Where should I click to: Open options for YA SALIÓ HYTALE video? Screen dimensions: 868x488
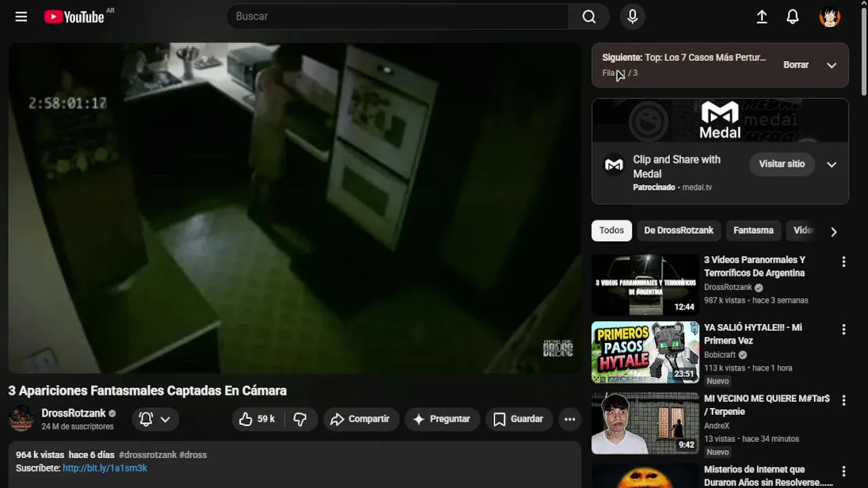point(844,329)
